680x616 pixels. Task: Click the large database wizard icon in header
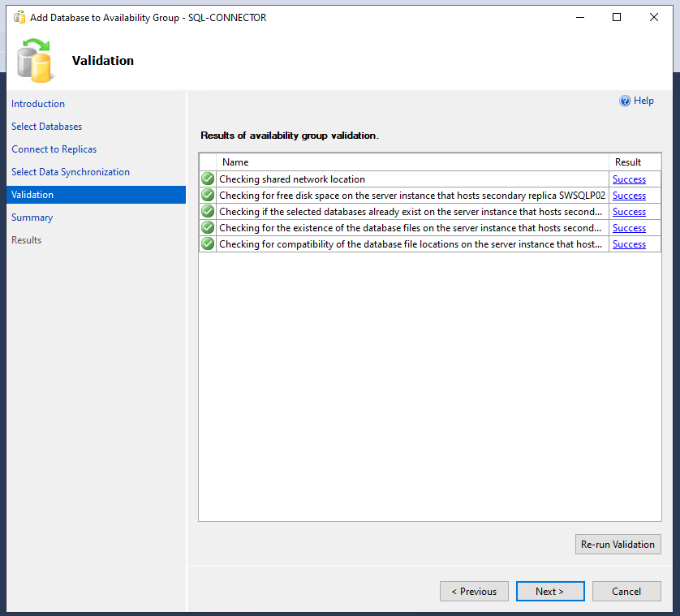[34, 60]
